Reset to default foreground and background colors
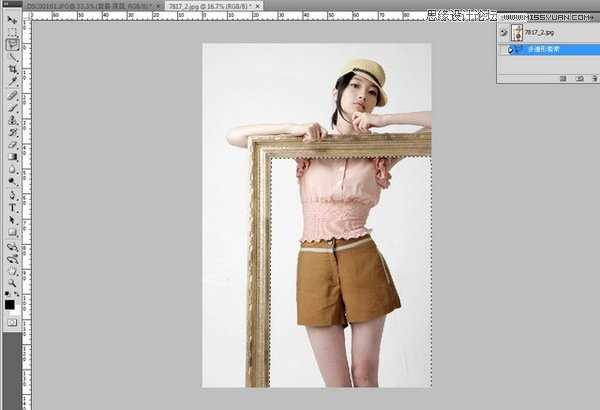This screenshot has width=600, height=410. click(x=7, y=294)
